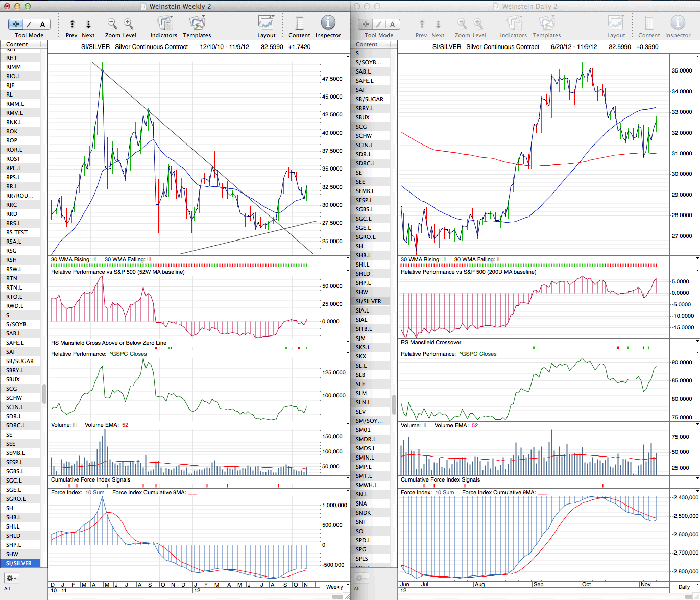Click Weekly symbol list scrollbar thumb

[x=44, y=394]
